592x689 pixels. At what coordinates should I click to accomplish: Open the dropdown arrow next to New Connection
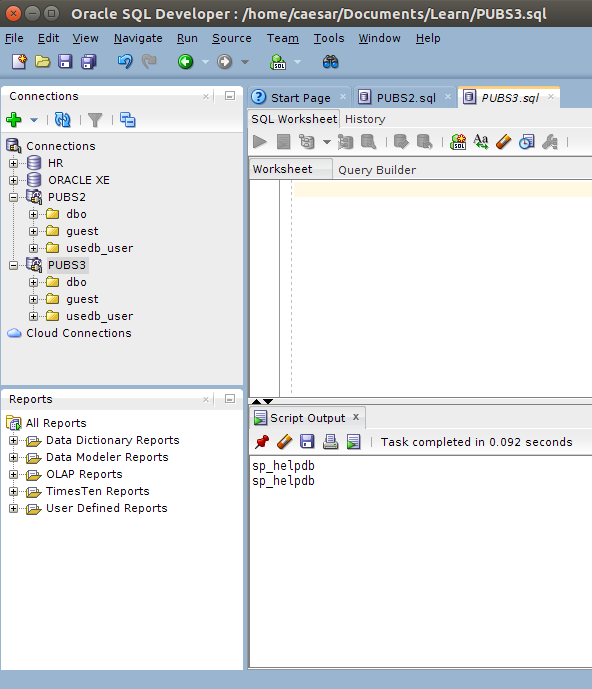[x=34, y=120]
